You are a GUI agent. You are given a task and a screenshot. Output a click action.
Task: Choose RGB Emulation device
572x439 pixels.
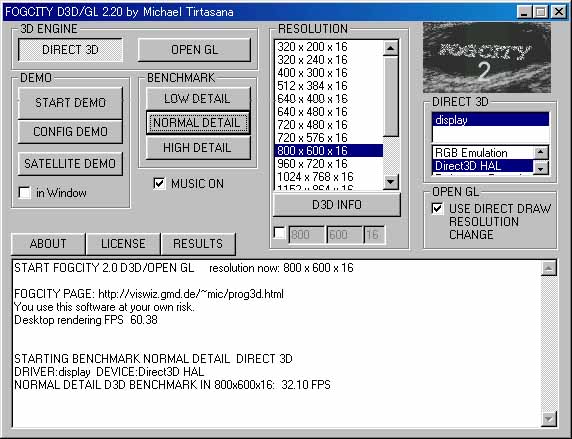483,153
